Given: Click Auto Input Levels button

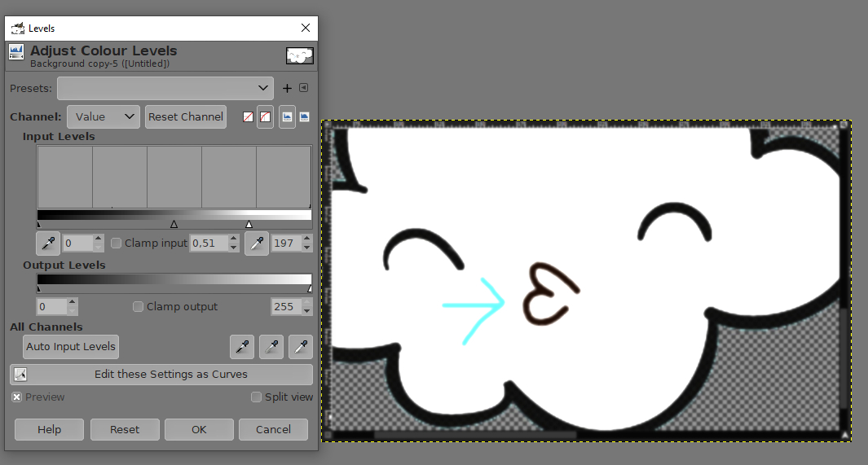Looking at the screenshot, I should tap(71, 347).
